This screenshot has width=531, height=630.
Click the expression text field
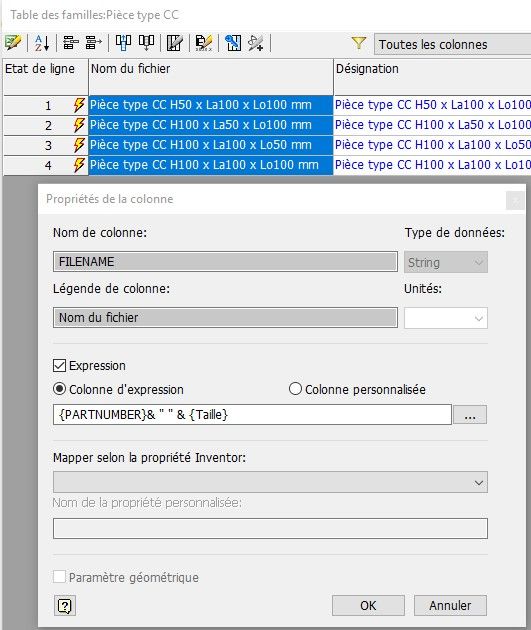pyautogui.click(x=252, y=415)
